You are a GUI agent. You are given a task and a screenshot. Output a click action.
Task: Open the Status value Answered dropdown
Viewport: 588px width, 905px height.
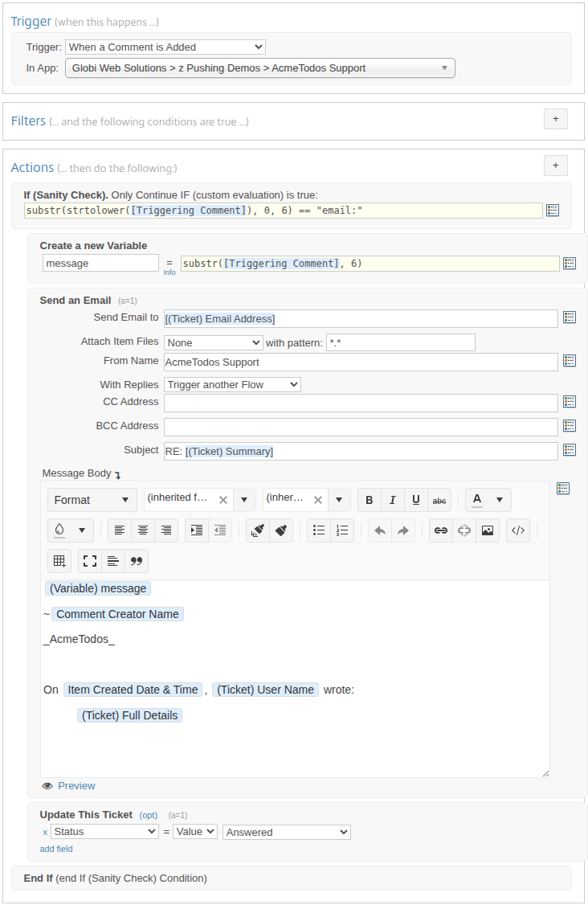coord(286,833)
